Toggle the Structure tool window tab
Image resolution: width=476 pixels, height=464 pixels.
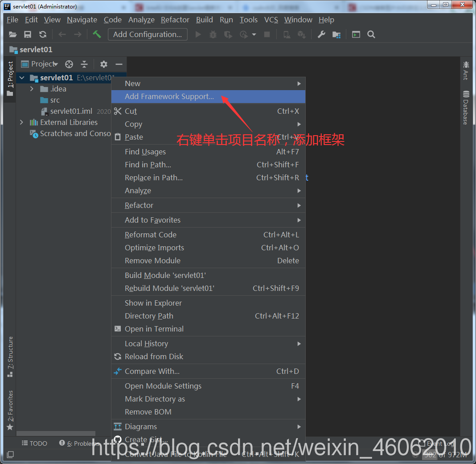coord(10,357)
